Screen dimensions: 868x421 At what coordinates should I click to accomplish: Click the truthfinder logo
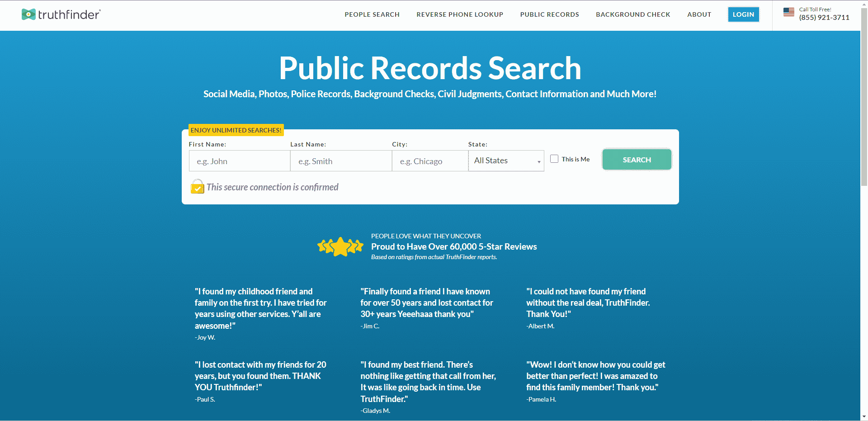pyautogui.click(x=61, y=14)
